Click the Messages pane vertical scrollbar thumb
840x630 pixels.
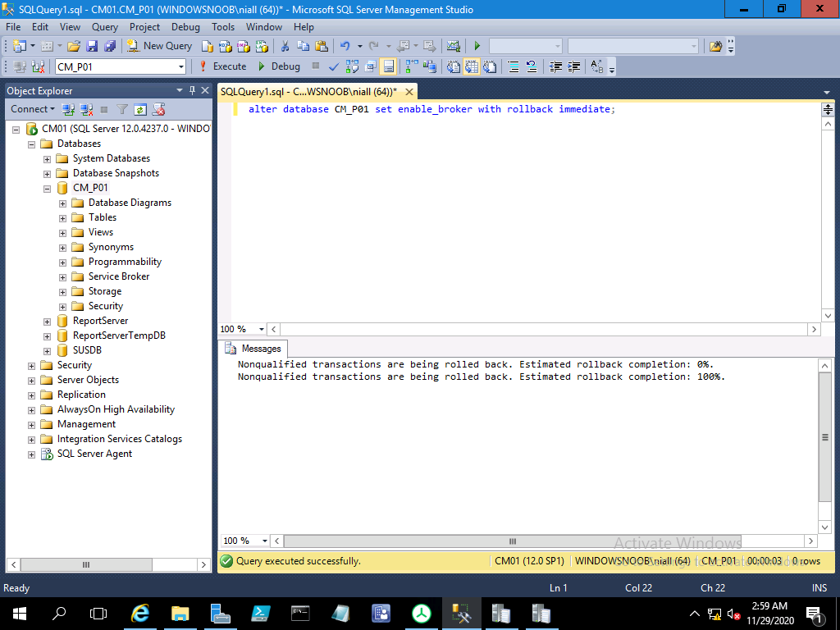(825, 437)
